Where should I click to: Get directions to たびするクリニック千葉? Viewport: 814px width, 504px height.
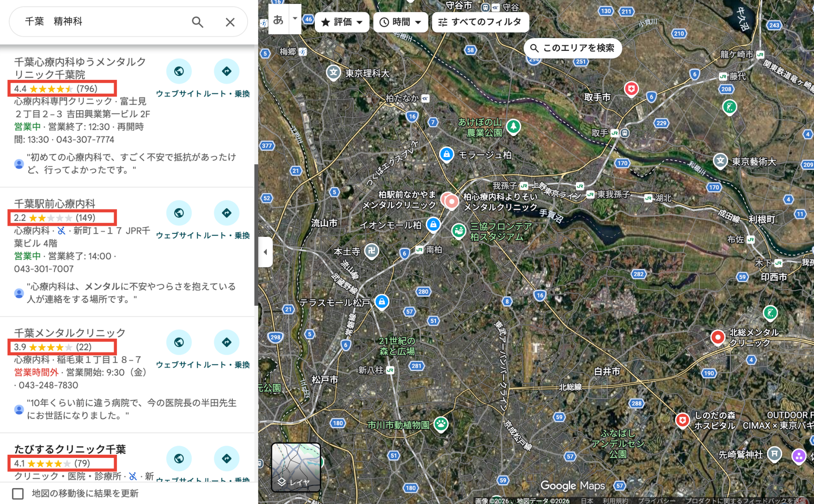(x=226, y=458)
